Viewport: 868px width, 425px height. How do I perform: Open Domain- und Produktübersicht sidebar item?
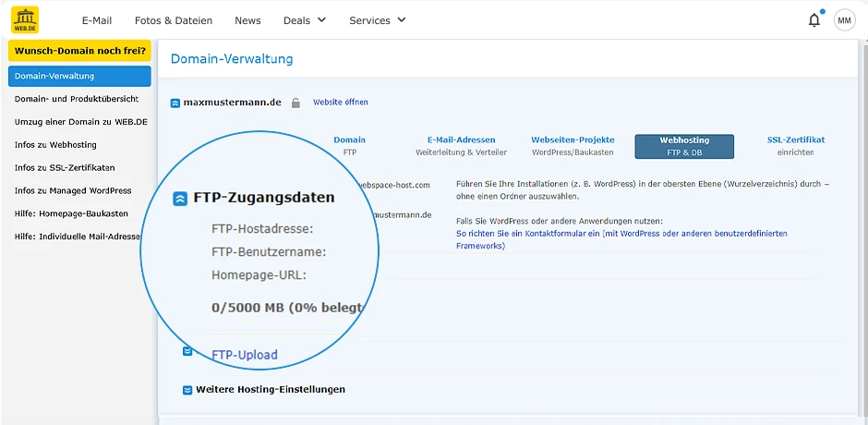(x=77, y=99)
